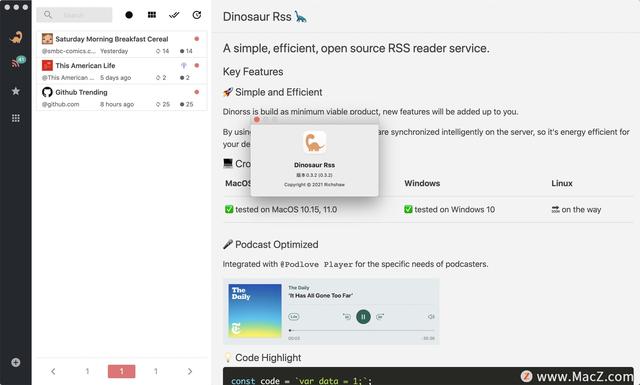Click red unread dot on Github Trending row
This screenshot has width=640, height=385.
pyautogui.click(x=197, y=92)
